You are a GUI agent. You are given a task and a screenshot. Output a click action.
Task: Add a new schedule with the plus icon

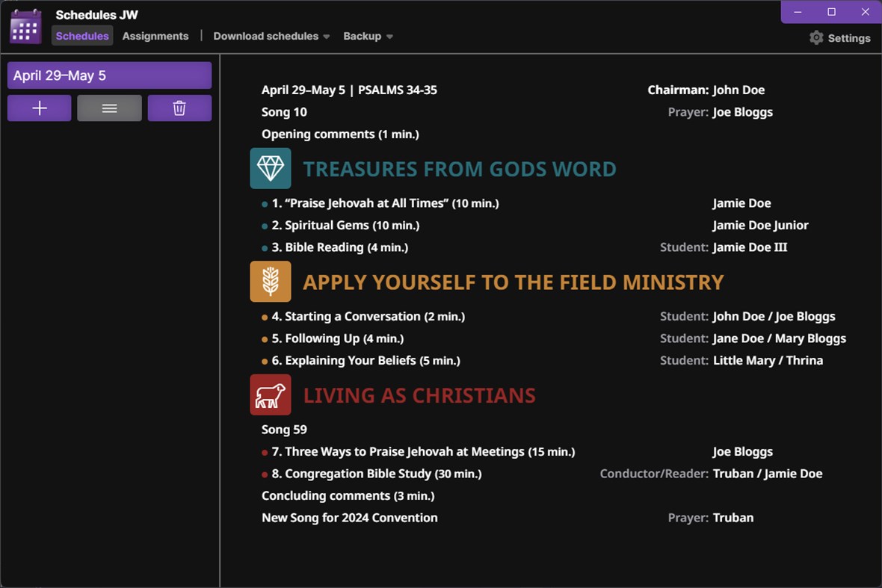pos(39,108)
